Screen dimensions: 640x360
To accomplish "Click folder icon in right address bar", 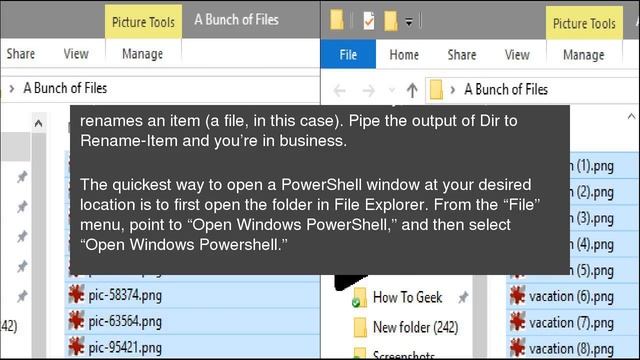I will (x=436, y=89).
